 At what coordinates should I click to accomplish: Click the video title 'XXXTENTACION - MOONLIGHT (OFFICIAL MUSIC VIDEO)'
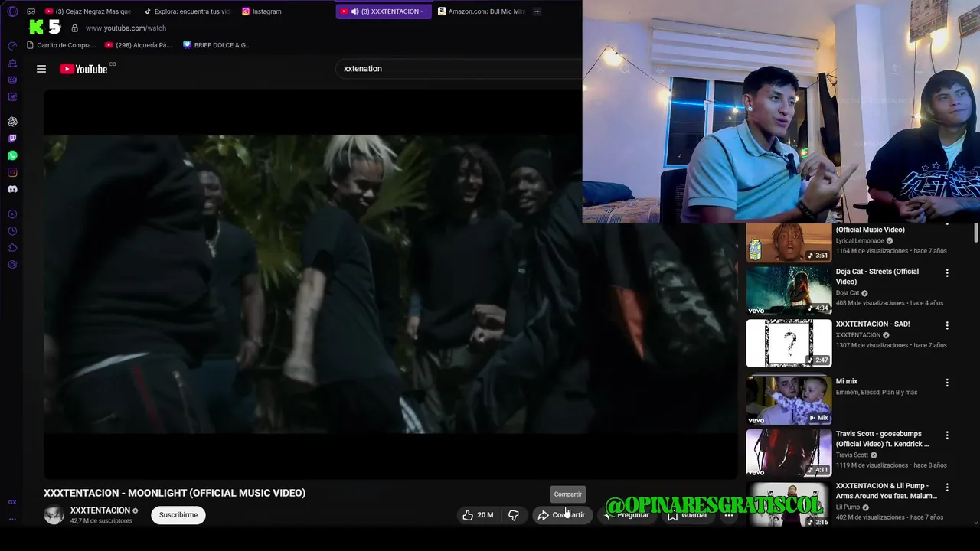tap(175, 493)
